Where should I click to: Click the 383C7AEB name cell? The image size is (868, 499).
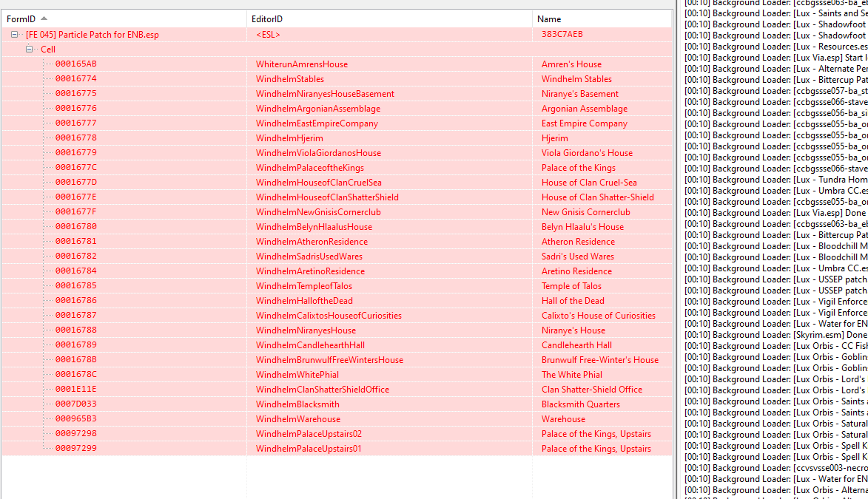(x=562, y=34)
